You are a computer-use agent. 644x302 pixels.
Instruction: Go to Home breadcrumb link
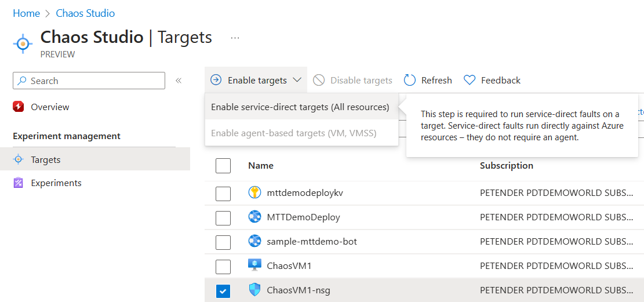pos(27,13)
